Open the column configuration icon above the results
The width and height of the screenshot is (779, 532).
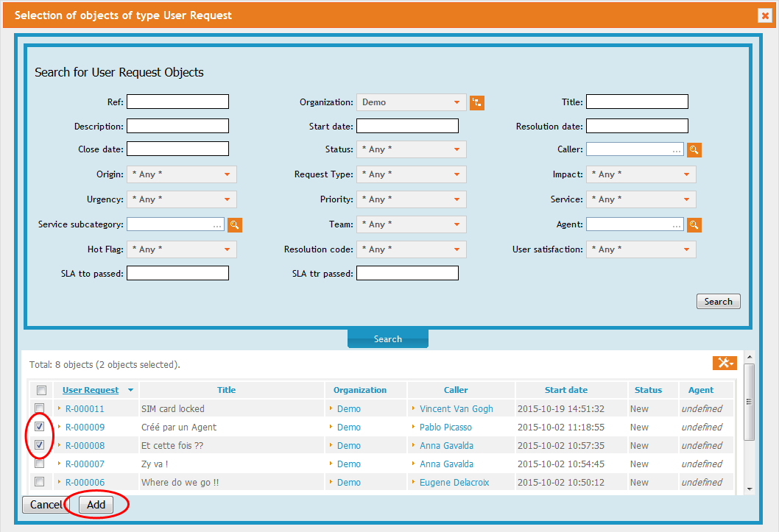pyautogui.click(x=725, y=363)
